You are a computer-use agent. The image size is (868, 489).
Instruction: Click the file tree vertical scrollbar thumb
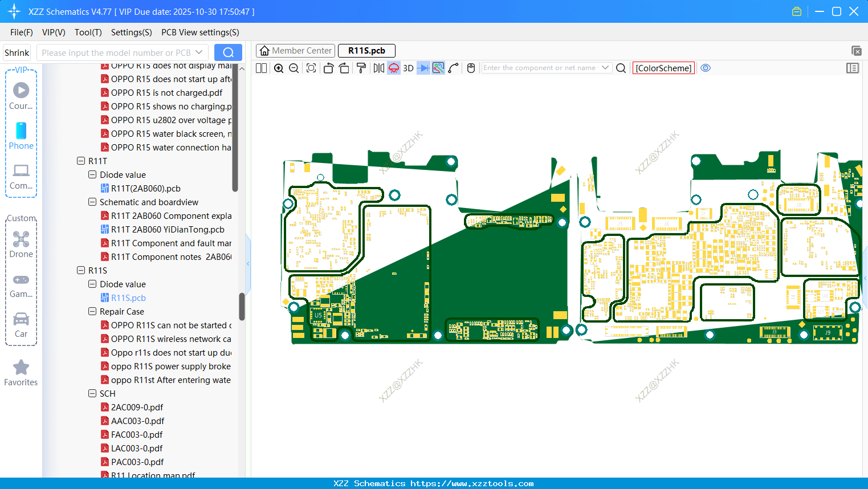242,307
